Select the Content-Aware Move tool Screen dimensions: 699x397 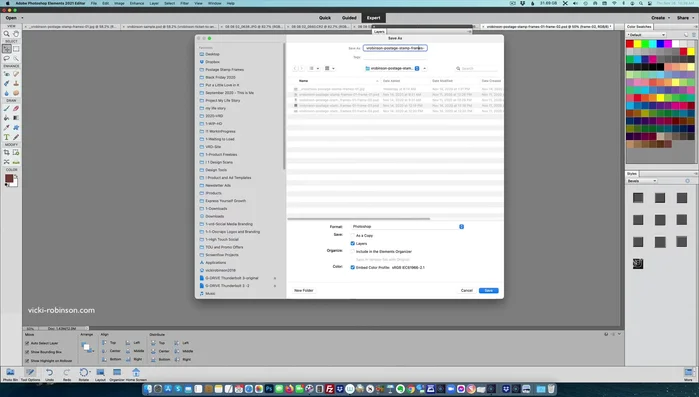pos(6,162)
